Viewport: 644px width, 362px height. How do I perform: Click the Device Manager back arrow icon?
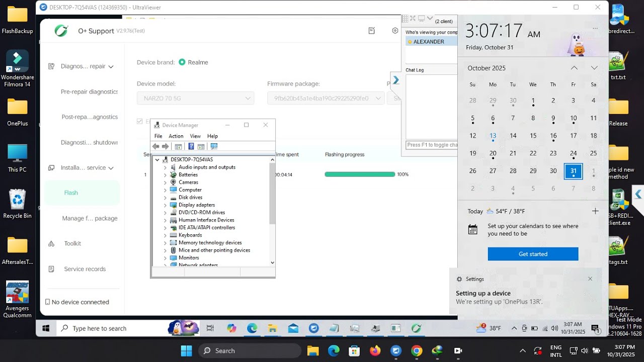tap(156, 146)
